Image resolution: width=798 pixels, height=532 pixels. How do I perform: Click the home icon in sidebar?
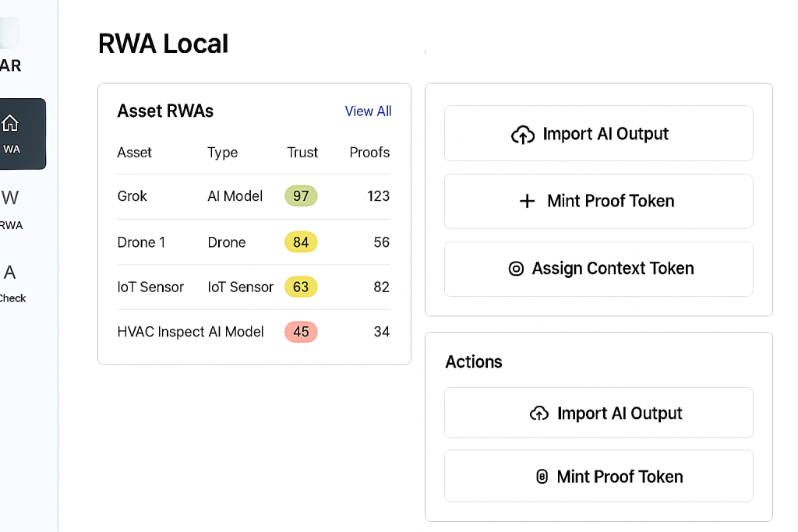pos(11,123)
